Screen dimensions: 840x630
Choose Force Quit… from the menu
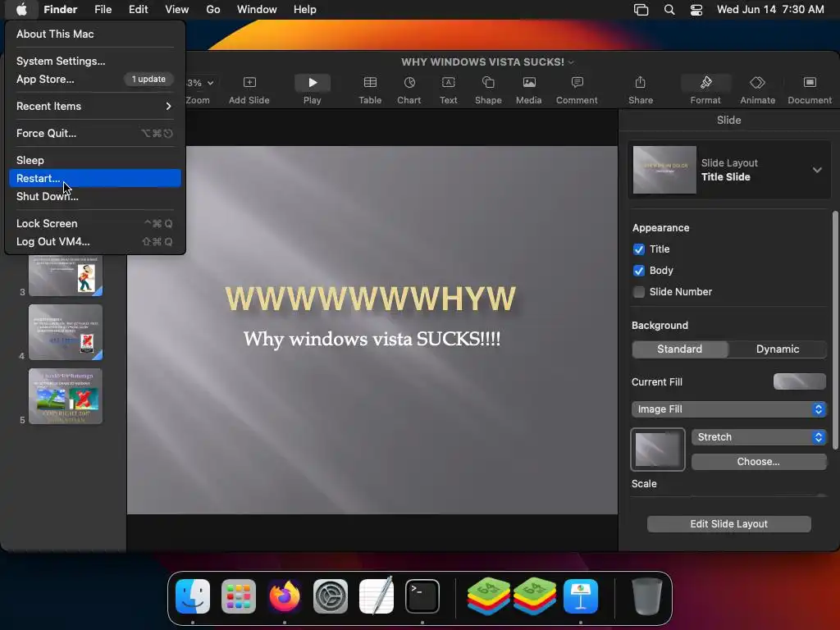pos(95,134)
